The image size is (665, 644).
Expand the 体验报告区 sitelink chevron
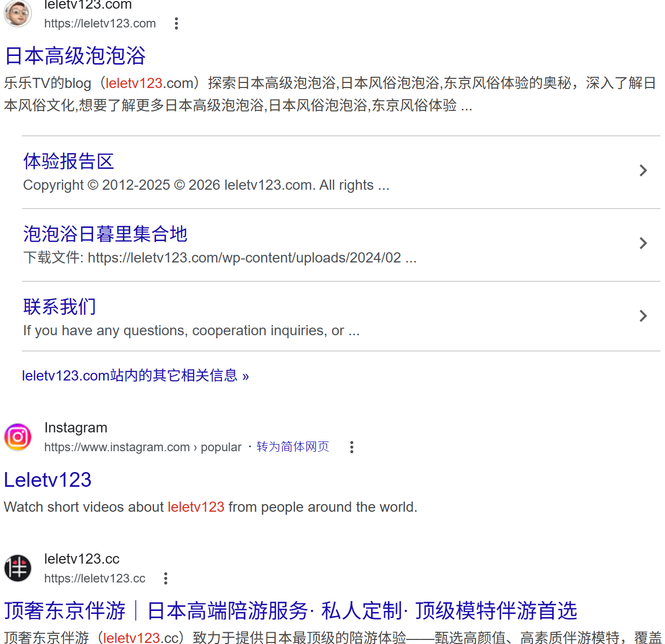(x=643, y=170)
